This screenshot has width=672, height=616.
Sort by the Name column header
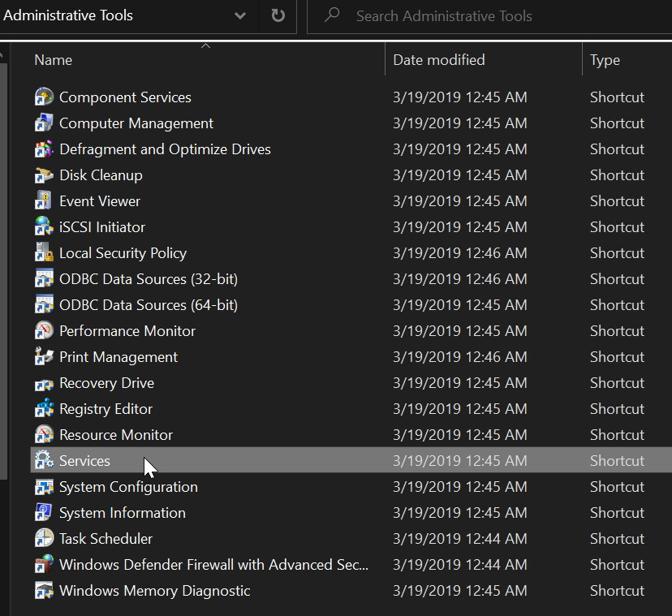(53, 60)
